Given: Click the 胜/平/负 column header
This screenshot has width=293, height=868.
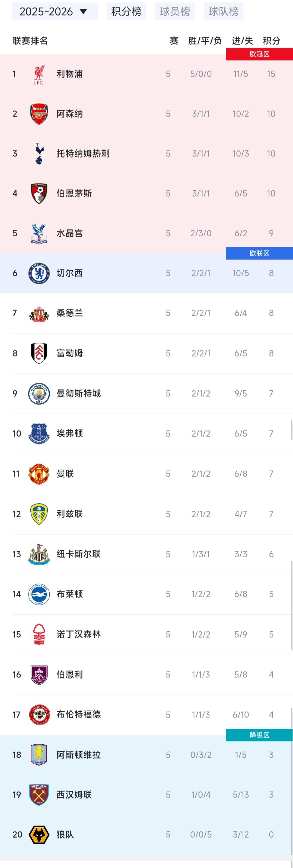Looking at the screenshot, I should pos(205,41).
